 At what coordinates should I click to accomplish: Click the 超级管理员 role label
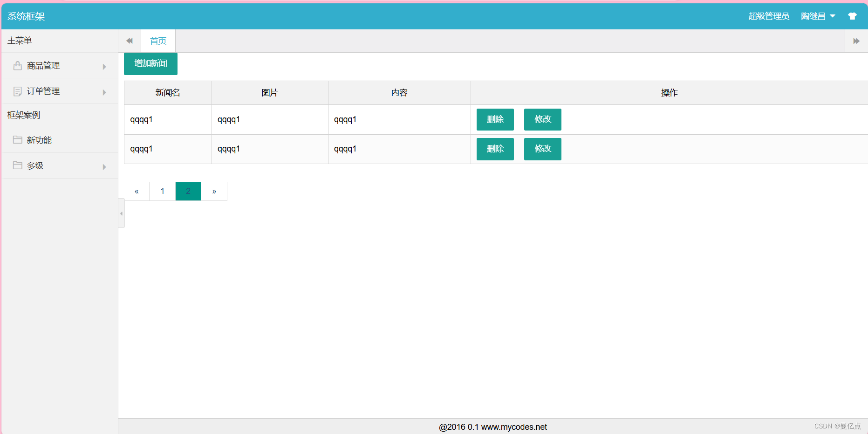769,16
